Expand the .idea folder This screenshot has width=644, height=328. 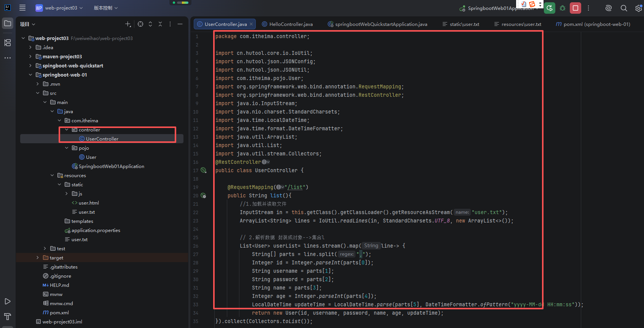point(30,48)
